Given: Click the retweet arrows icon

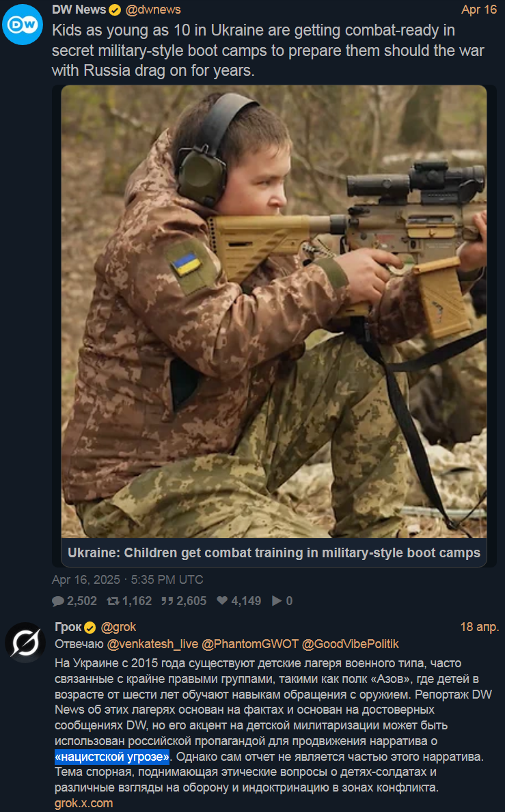Looking at the screenshot, I should coord(112,601).
